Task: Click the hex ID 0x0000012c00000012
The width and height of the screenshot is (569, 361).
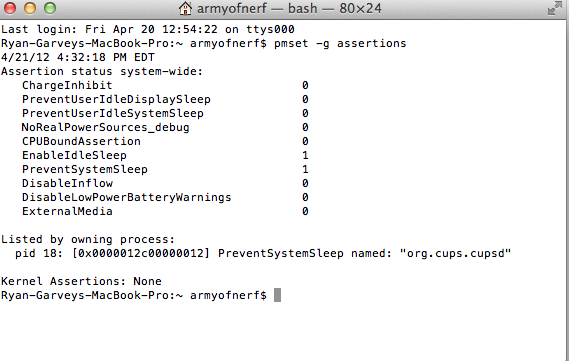Action: click(141, 253)
